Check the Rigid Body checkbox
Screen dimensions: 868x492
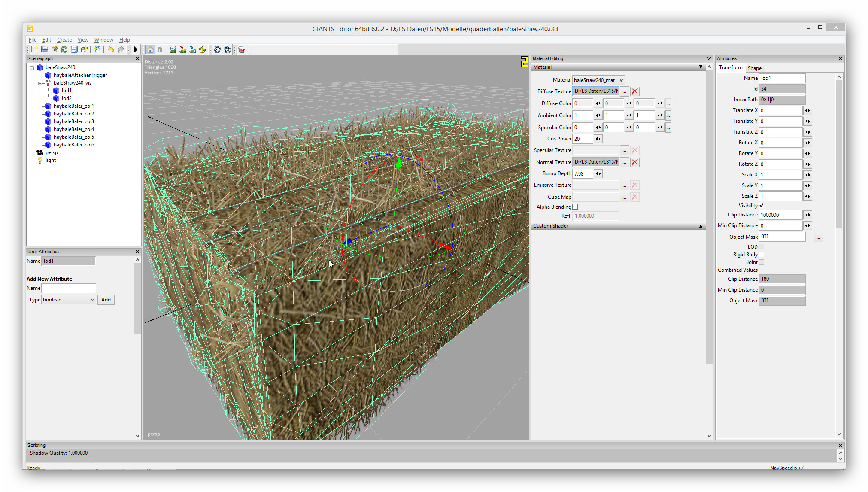tap(761, 255)
